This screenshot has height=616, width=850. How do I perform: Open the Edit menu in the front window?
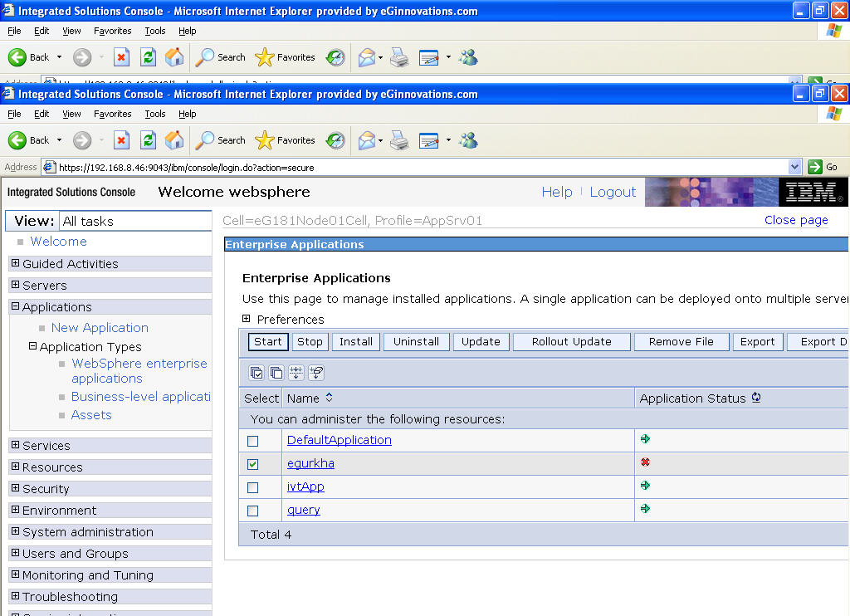(42, 114)
